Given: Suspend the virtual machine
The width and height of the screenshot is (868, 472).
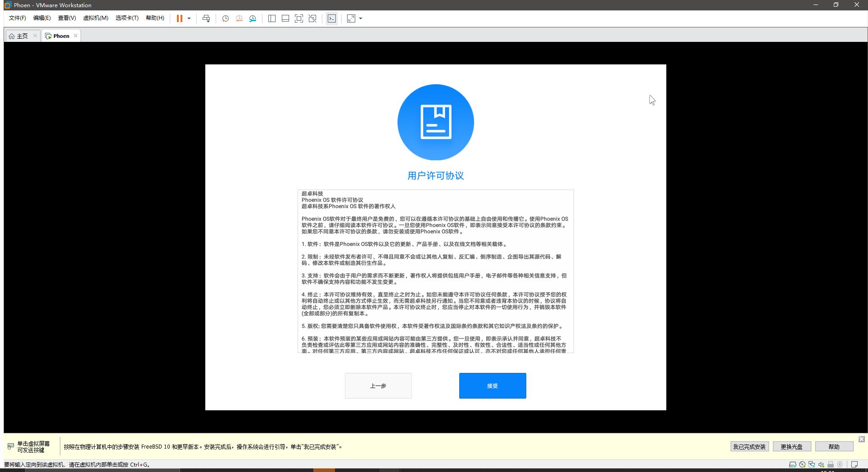Looking at the screenshot, I should pos(180,18).
